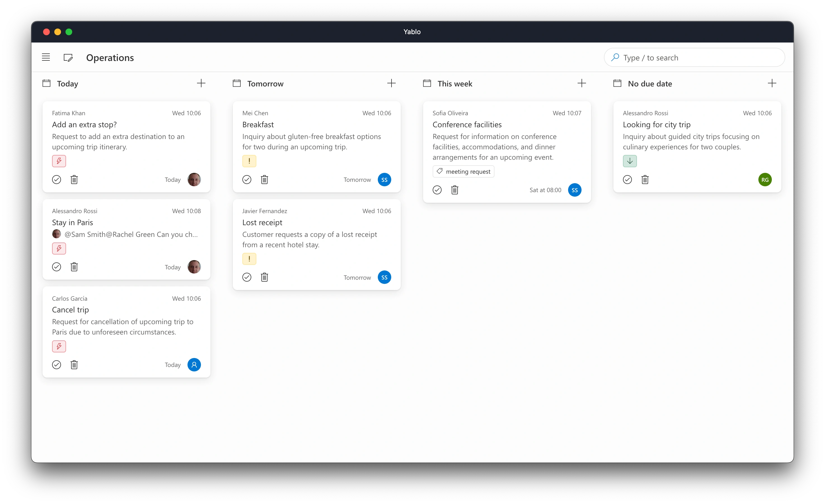Click plus icon in No due date
Viewport: 825px width, 504px height.
[772, 83]
